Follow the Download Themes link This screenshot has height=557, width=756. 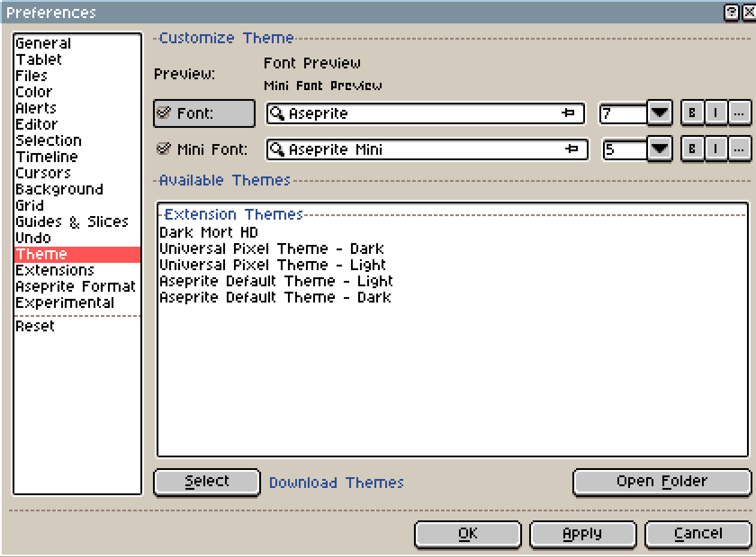[336, 483]
